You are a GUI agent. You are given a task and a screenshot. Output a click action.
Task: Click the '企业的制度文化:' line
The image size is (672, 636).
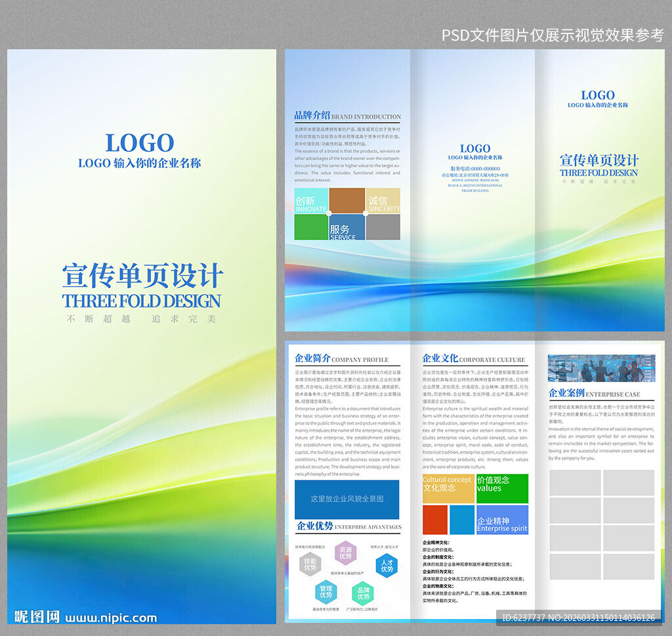(438, 557)
